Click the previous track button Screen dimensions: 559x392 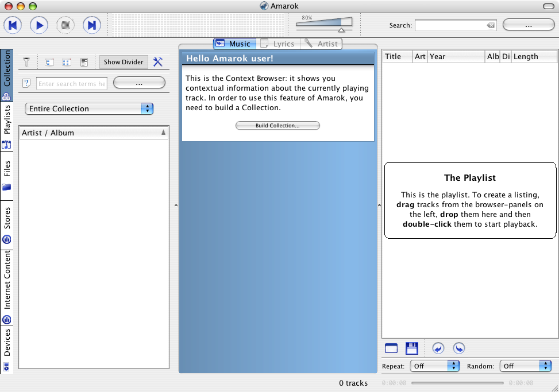point(13,25)
